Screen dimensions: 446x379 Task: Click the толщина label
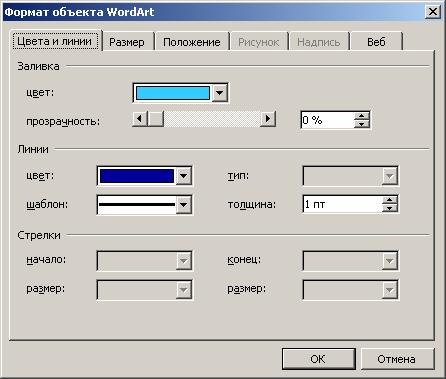point(252,204)
